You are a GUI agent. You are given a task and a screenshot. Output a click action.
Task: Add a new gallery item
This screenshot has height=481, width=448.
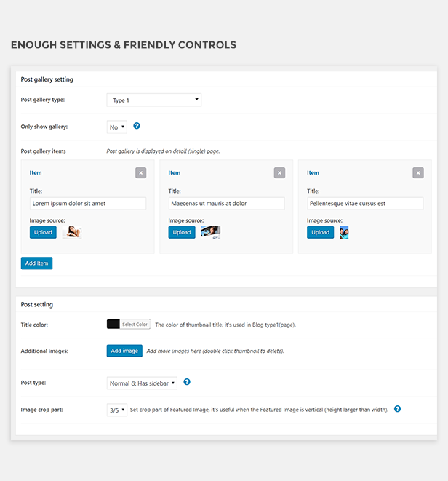click(x=36, y=263)
